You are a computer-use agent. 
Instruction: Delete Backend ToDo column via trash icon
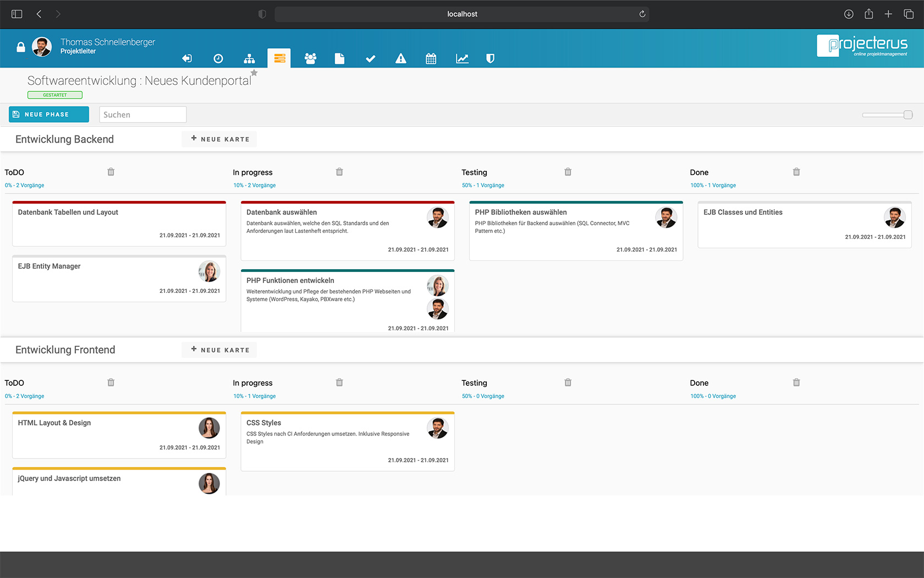(x=111, y=172)
